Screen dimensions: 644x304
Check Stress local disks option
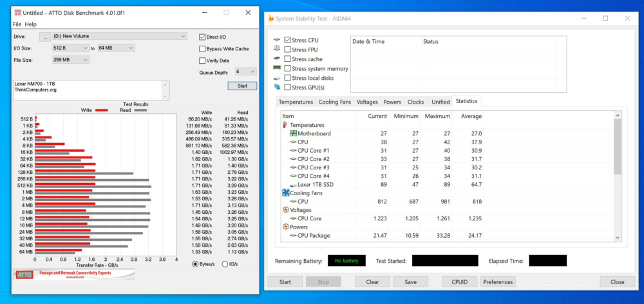tap(287, 78)
